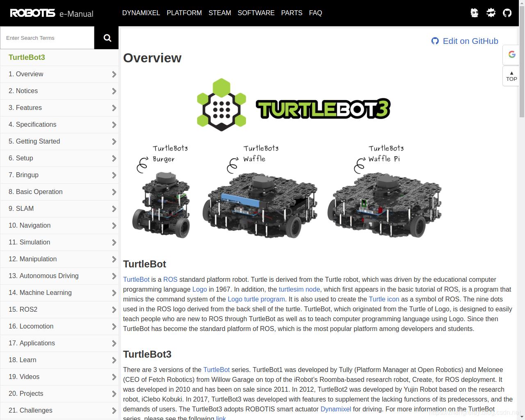Image resolution: width=525 pixels, height=420 pixels.
Task: Follow the Dynamixel link
Action: pyautogui.click(x=336, y=409)
